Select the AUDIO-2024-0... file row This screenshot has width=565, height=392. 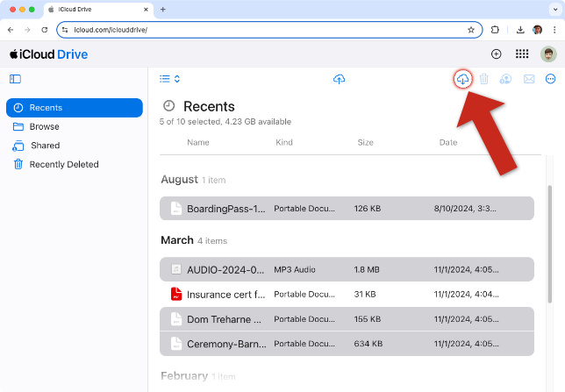click(347, 269)
